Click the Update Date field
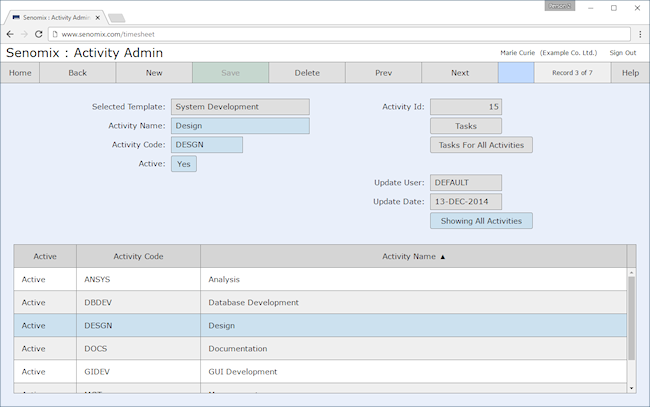The height and width of the screenshot is (407, 650). coord(466,202)
